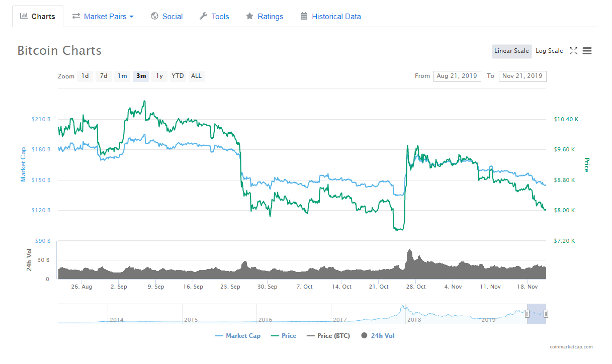
Task: Click 2018 on the navigator timeline
Action: [414, 320]
